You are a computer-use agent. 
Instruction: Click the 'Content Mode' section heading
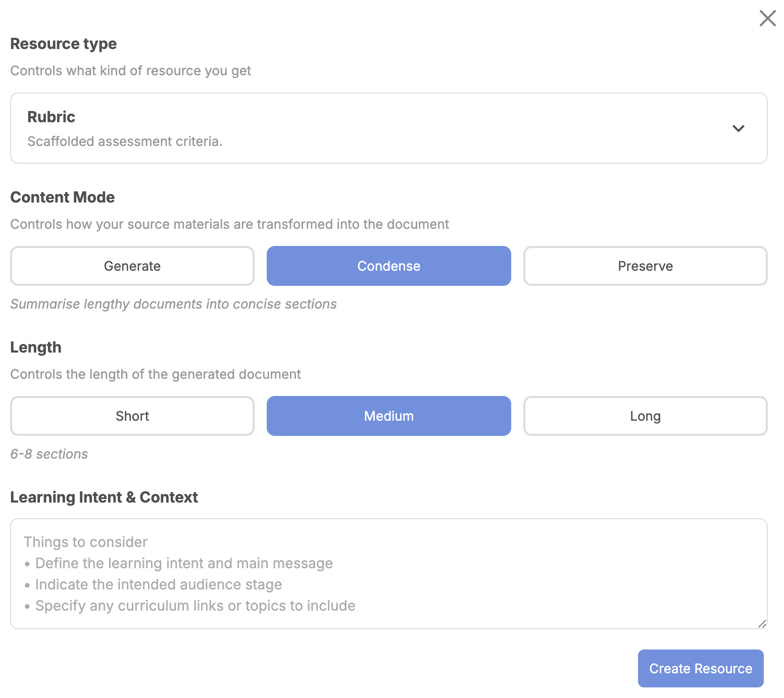[62, 197]
